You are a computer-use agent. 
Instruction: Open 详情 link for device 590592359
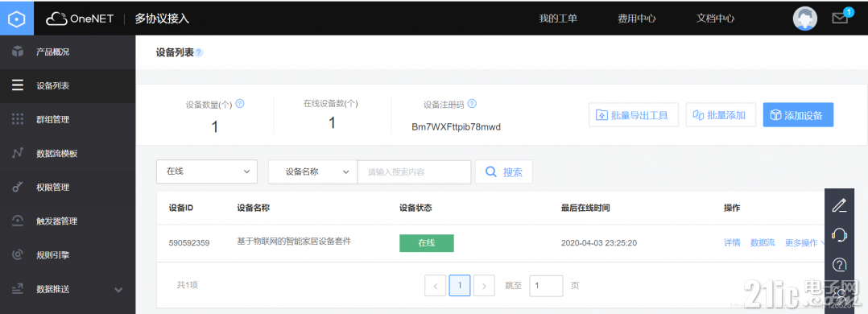pyautogui.click(x=732, y=242)
